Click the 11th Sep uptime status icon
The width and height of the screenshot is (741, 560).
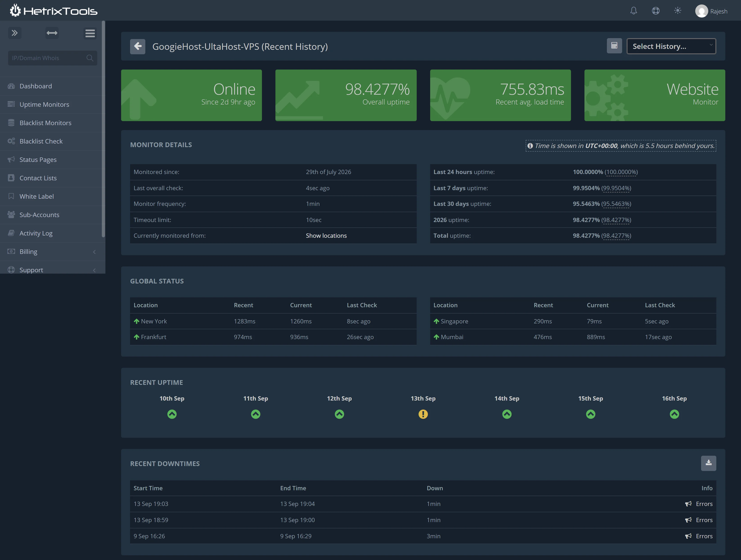click(256, 414)
